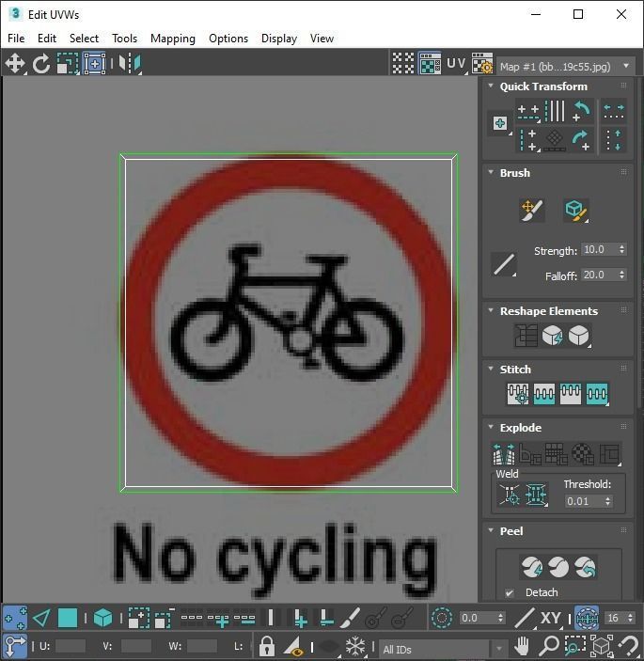Click Align to Edge icon
The width and height of the screenshot is (644, 661).
click(x=555, y=140)
